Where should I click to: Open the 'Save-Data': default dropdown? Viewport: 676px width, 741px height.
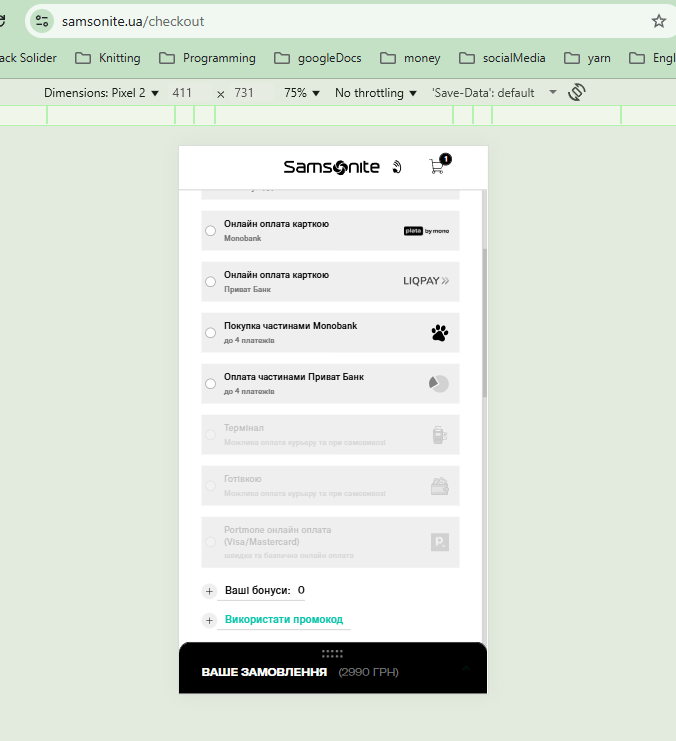click(x=494, y=93)
